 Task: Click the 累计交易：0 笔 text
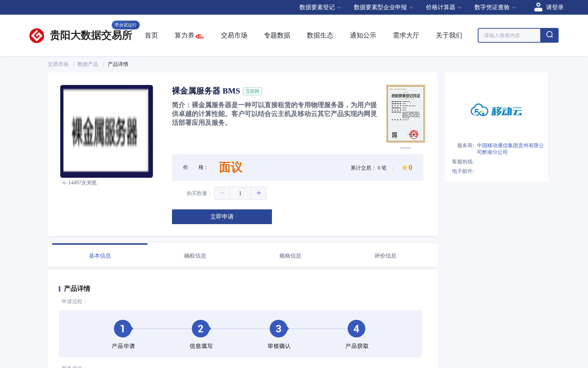(369, 168)
